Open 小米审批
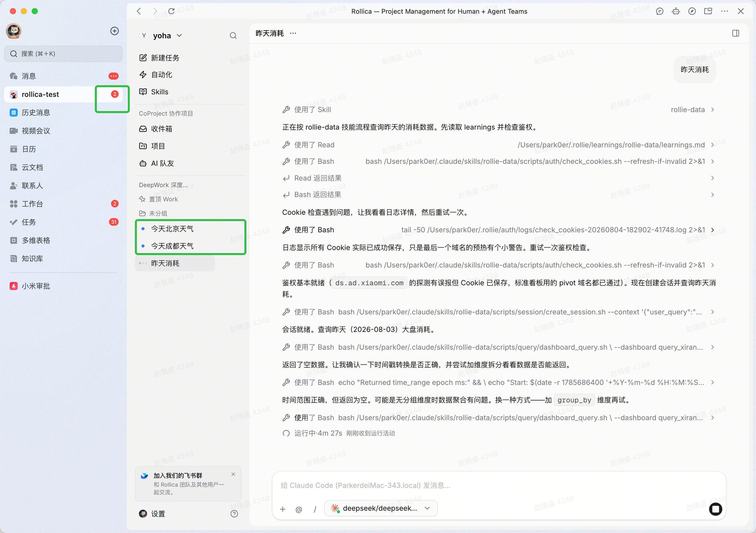Screen dimensions: 756x533 point(63,286)
